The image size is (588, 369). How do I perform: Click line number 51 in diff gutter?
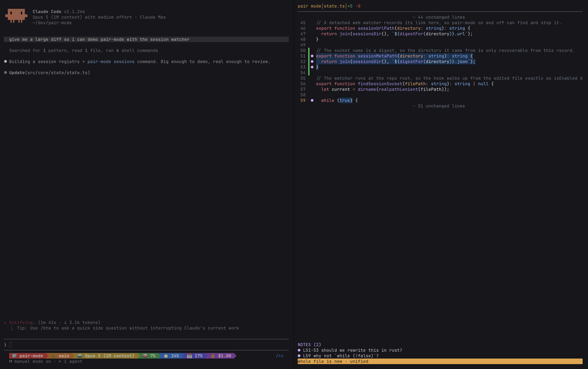(x=303, y=56)
